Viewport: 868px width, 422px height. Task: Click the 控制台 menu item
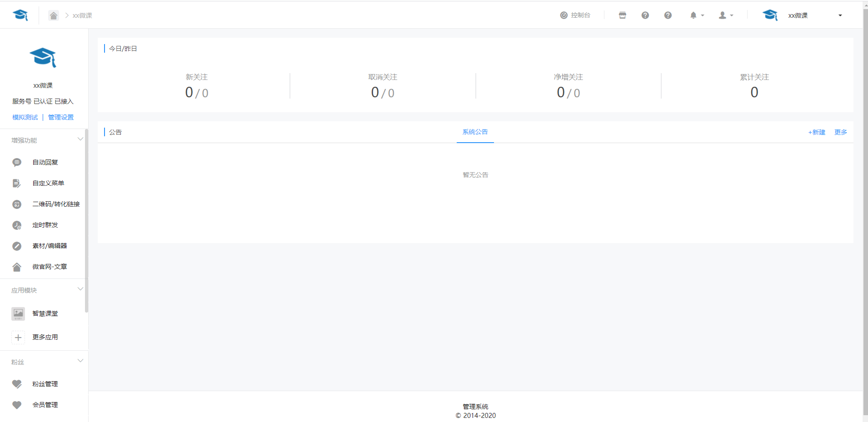click(575, 15)
